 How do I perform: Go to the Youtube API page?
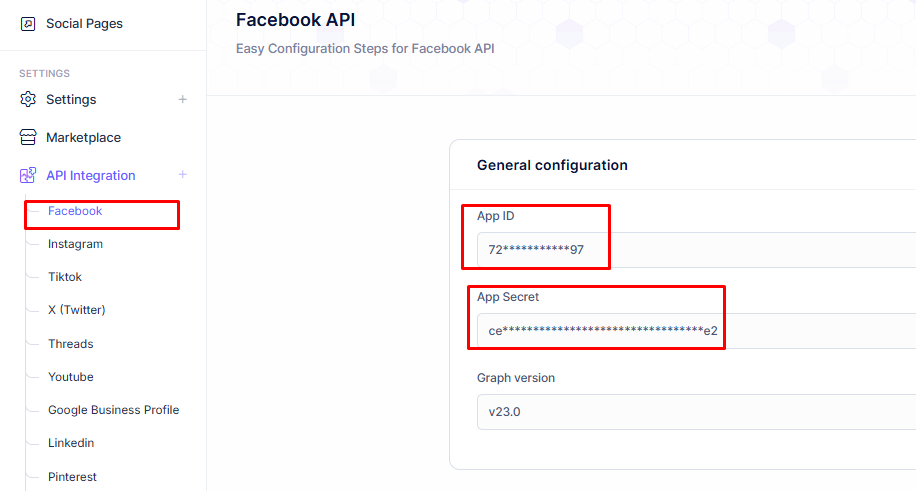tap(71, 377)
